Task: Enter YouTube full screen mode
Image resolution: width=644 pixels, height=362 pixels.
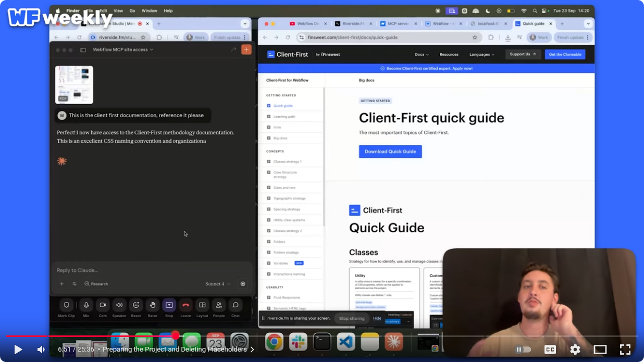Action: coord(625,349)
